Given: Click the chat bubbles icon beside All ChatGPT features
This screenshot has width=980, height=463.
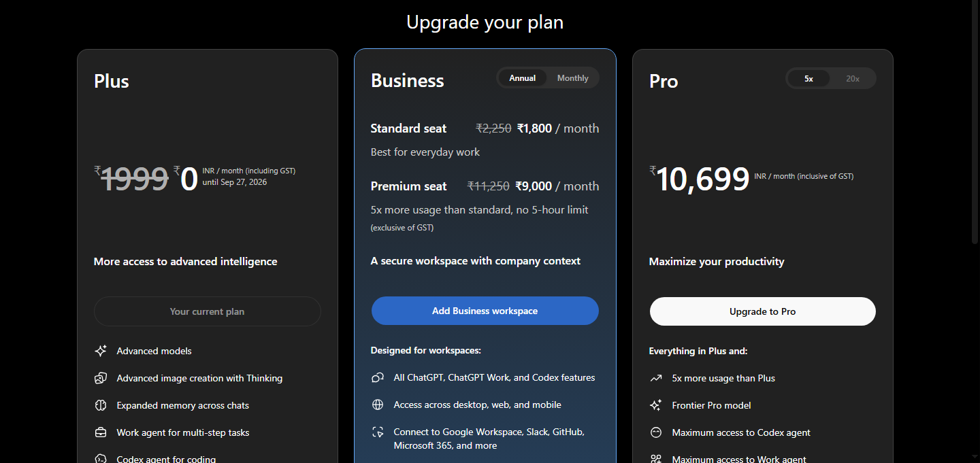Looking at the screenshot, I should tap(378, 377).
